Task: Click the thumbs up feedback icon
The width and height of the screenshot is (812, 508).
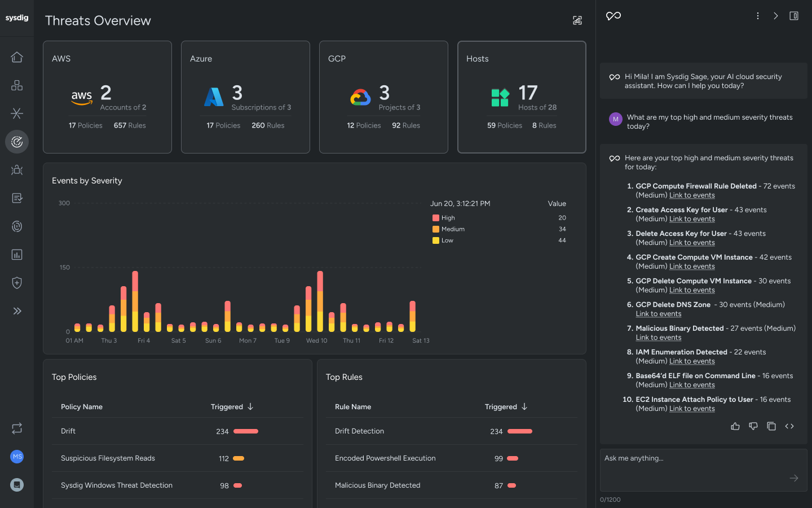Action: click(x=735, y=426)
